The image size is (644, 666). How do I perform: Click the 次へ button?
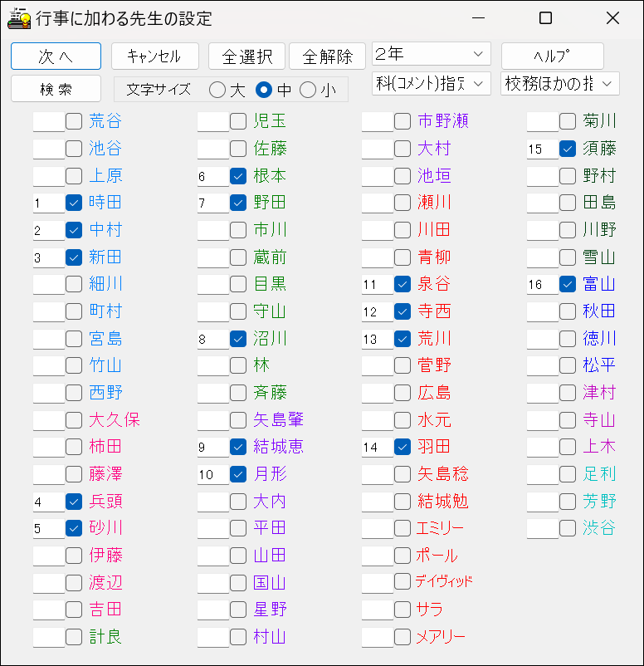[56, 56]
